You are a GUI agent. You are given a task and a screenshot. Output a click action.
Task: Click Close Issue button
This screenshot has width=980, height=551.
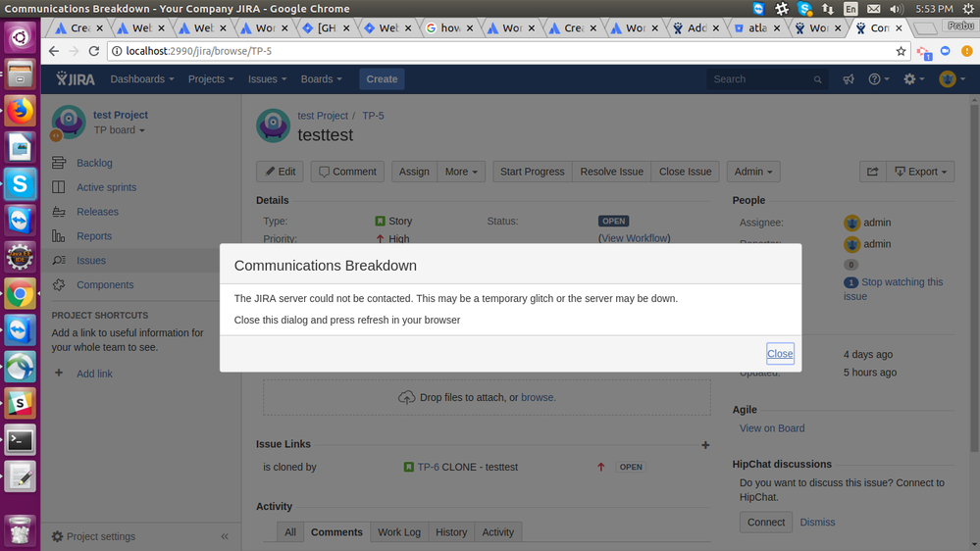pyautogui.click(x=685, y=172)
